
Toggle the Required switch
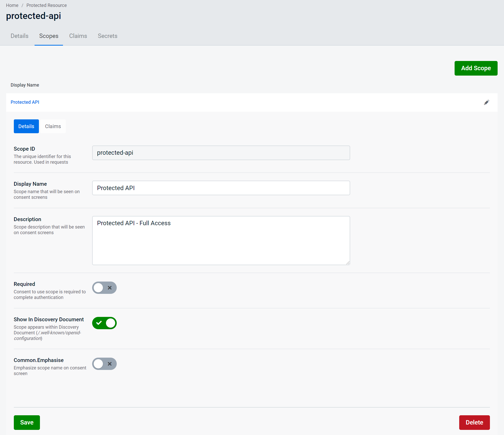pyautogui.click(x=104, y=288)
